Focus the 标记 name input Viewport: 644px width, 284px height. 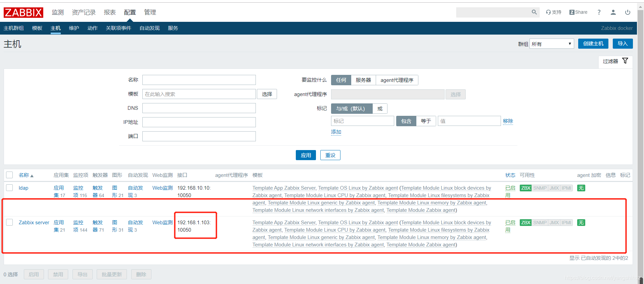click(x=363, y=121)
